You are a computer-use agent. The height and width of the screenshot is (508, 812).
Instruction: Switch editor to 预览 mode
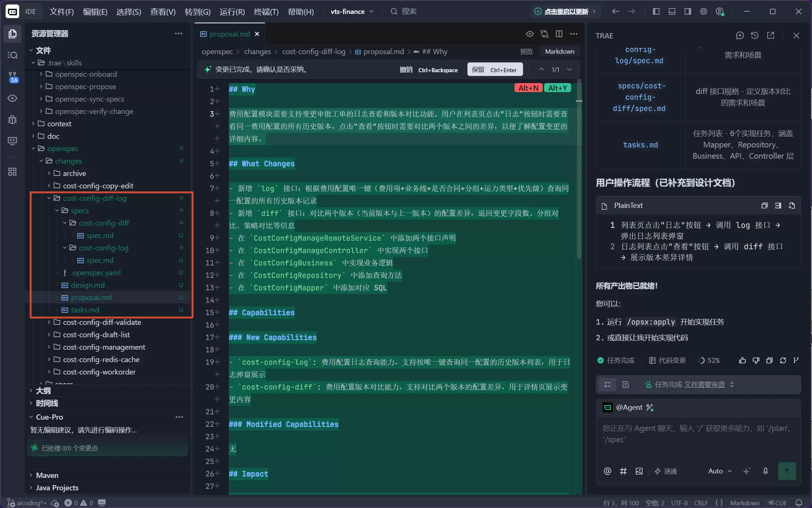(526, 52)
